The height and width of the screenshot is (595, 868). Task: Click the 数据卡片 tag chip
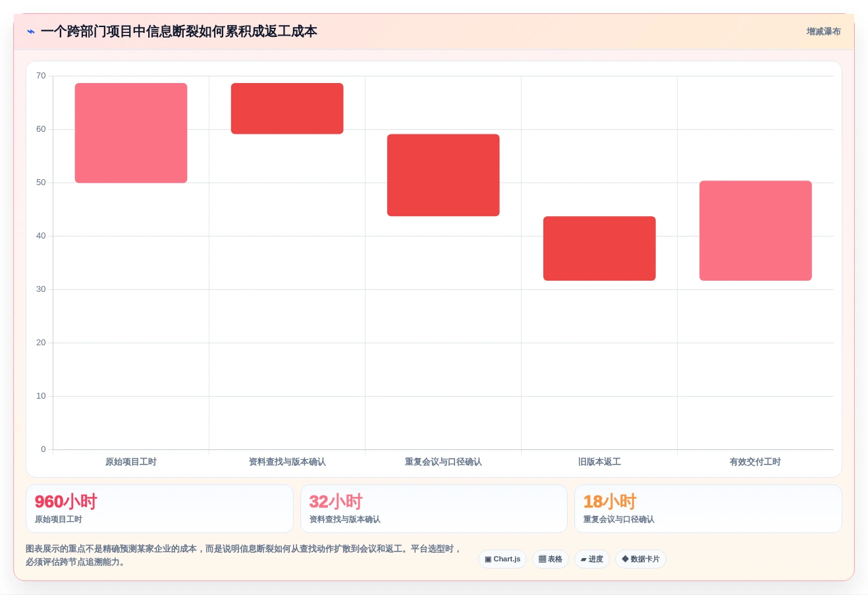coord(641,559)
